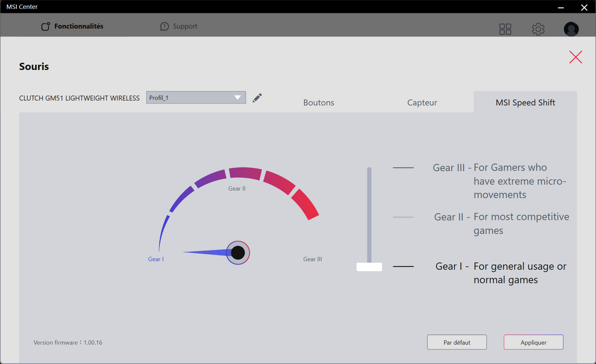The height and width of the screenshot is (364, 596).
Task: Click the Appliquer button
Action: point(533,342)
